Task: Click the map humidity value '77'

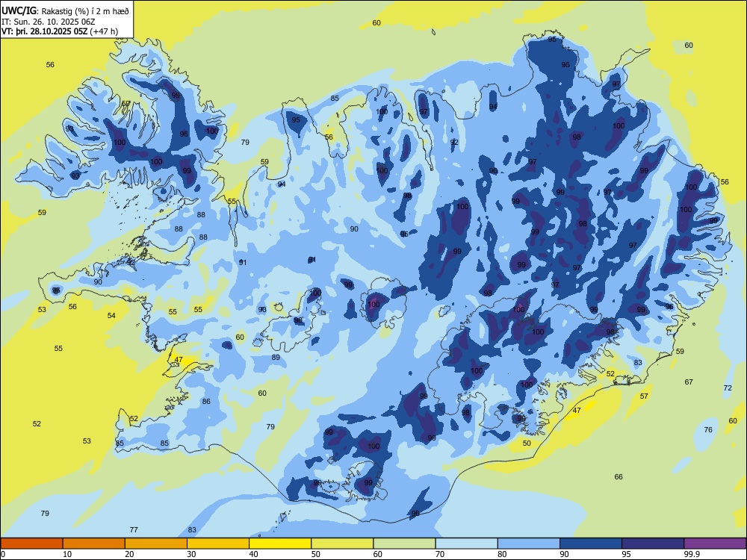Action: 134,529
